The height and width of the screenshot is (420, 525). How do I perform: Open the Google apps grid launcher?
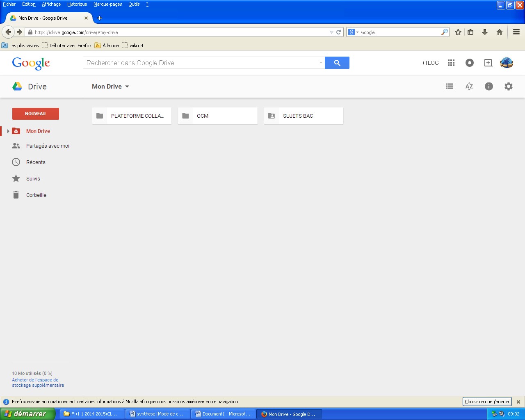tap(451, 63)
